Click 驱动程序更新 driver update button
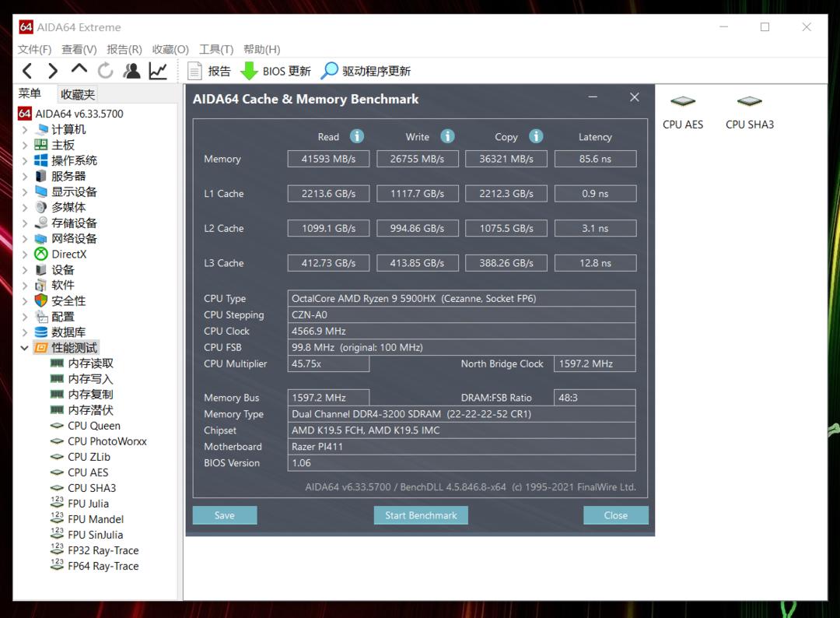The width and height of the screenshot is (840, 618). [366, 71]
